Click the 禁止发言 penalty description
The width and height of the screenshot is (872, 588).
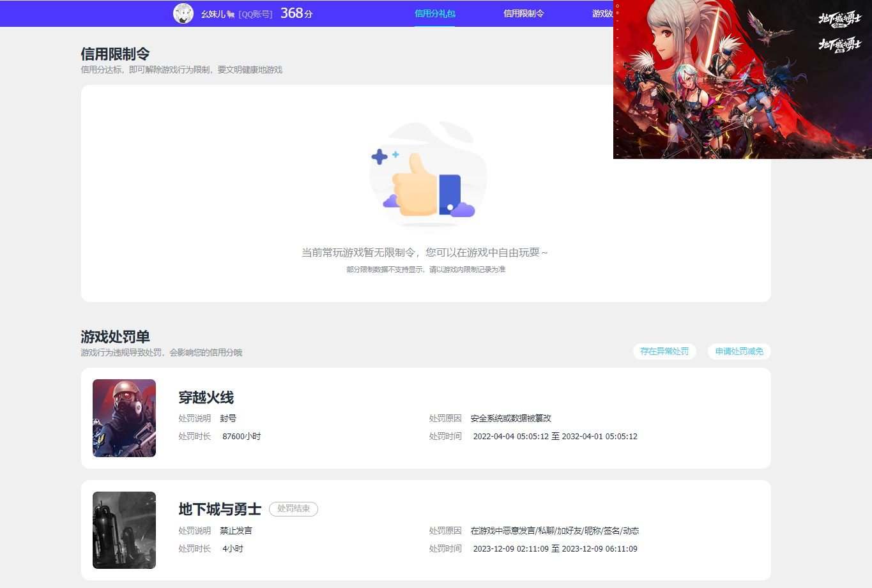pos(236,531)
